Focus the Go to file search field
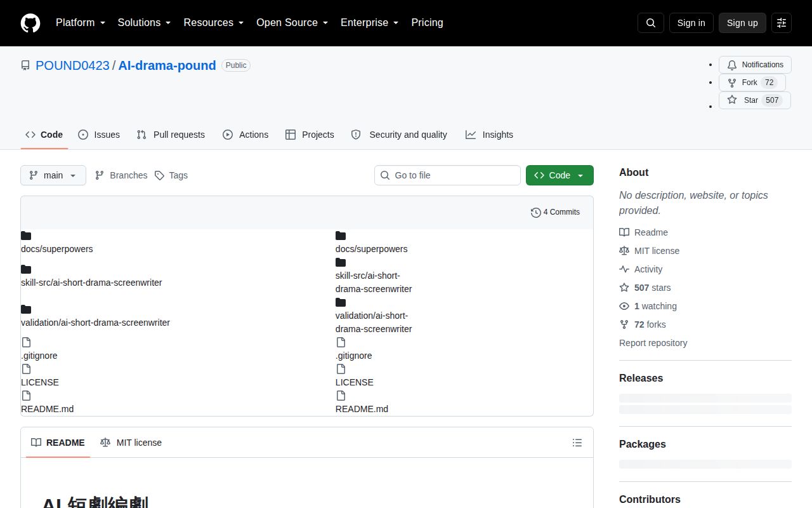812x508 pixels. click(447, 175)
